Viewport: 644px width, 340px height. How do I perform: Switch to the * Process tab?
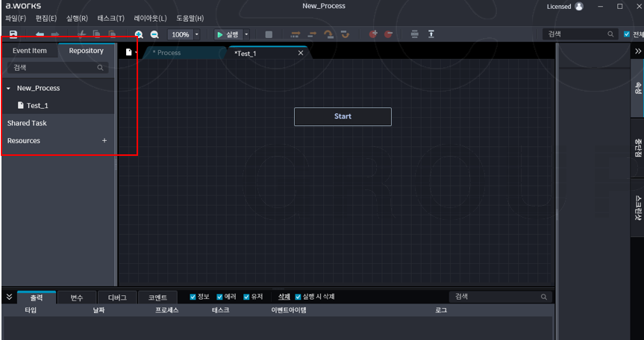[x=184, y=53]
